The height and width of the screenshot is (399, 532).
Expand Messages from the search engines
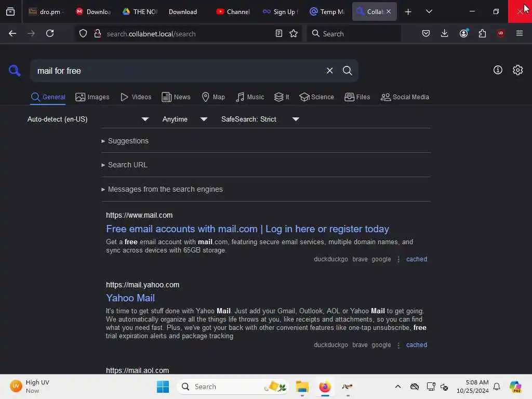(x=162, y=189)
